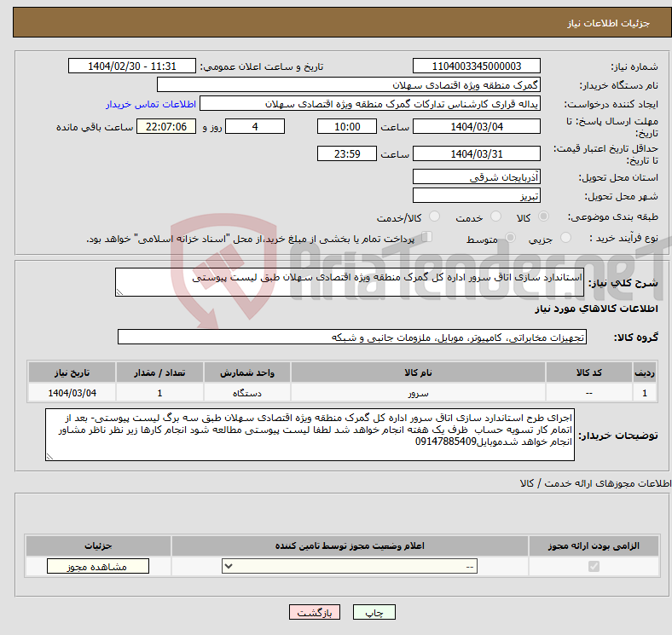
Task: Click the تاریخ نیاز column header
Action: coord(72,372)
